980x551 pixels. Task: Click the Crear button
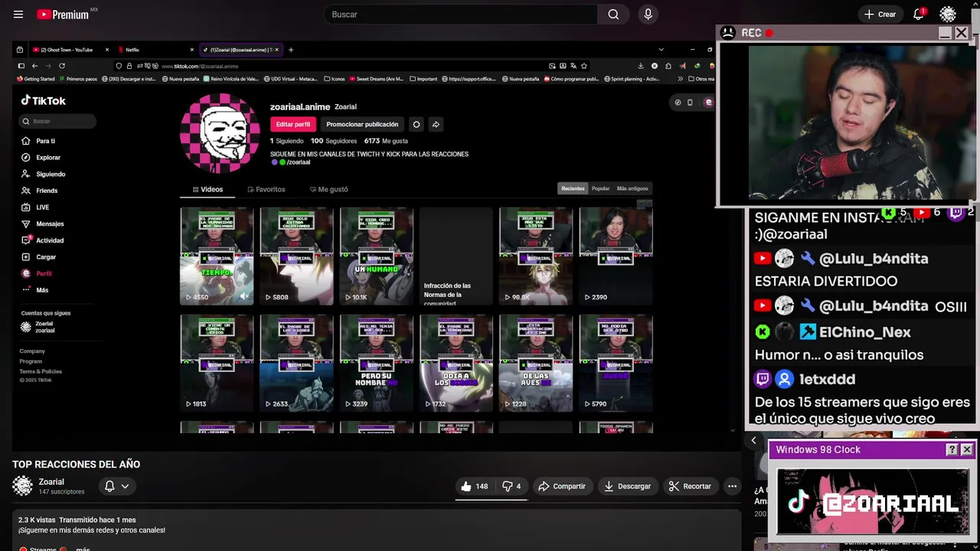[880, 15]
